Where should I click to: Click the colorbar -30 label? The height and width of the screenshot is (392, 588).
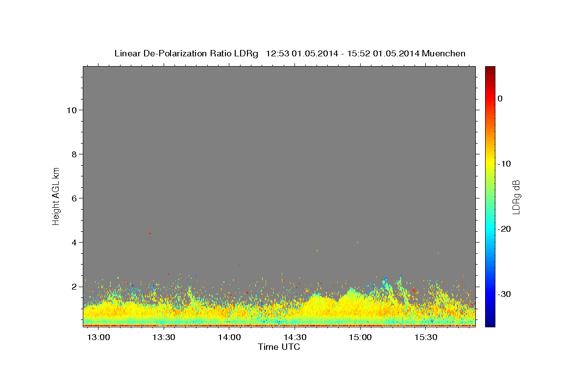(505, 294)
